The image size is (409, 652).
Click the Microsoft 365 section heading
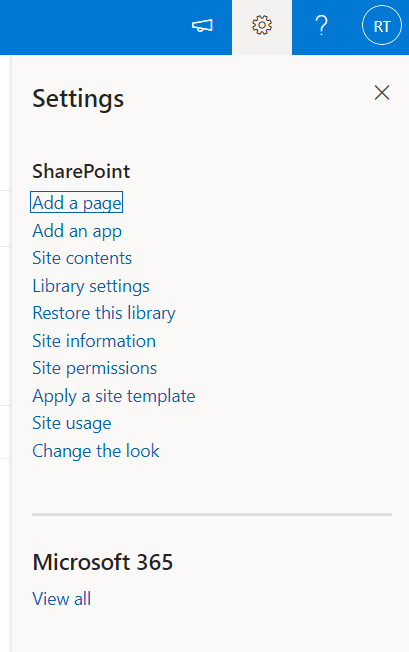tap(102, 562)
